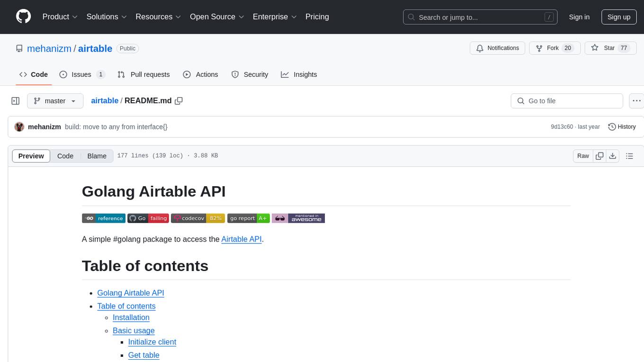The height and width of the screenshot is (362, 644).
Task: Toggle the file tree side panel
Action: click(x=16, y=101)
